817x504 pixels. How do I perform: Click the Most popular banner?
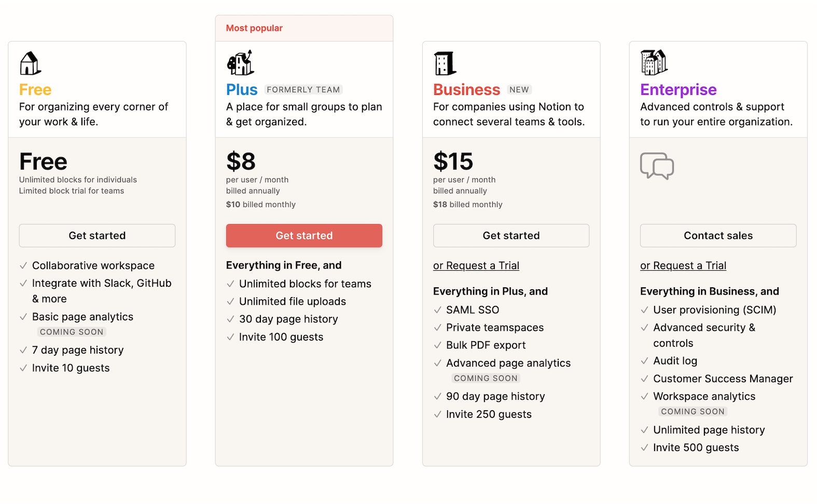pos(304,28)
